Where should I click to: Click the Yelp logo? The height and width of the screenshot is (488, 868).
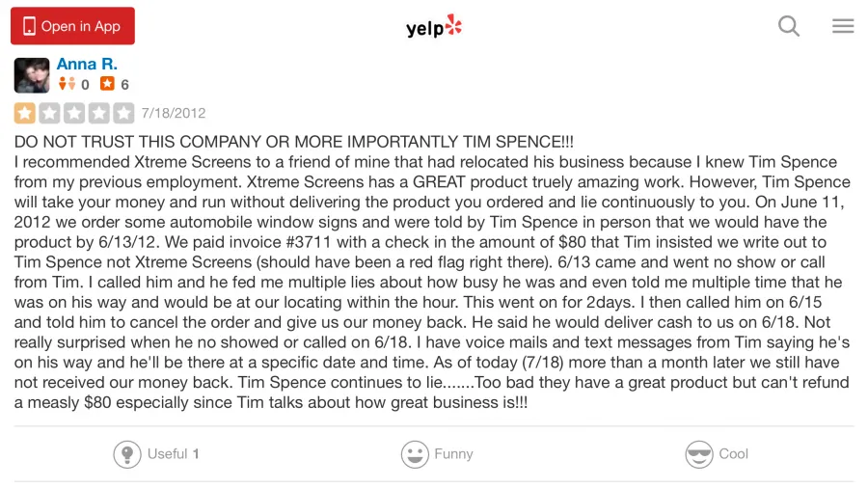click(434, 26)
